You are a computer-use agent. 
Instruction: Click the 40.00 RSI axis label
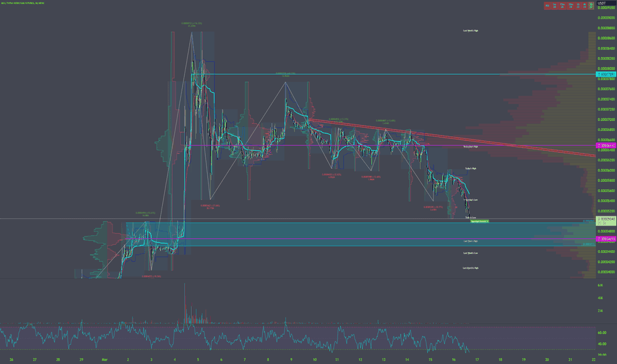point(602,343)
